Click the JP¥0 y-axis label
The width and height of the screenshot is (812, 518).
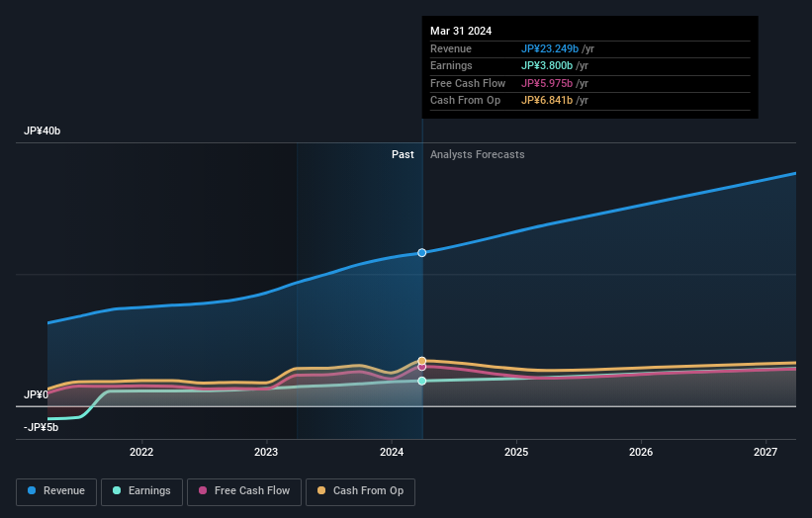click(x=36, y=394)
